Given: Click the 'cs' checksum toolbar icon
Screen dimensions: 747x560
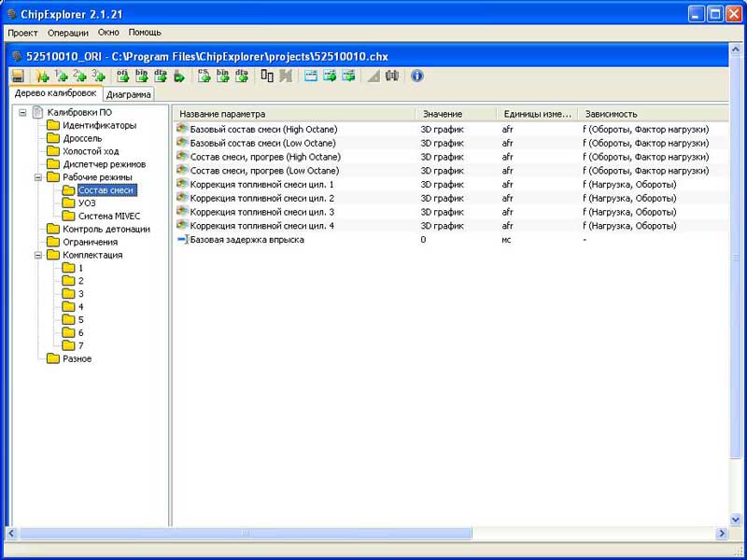Looking at the screenshot, I should click(204, 76).
